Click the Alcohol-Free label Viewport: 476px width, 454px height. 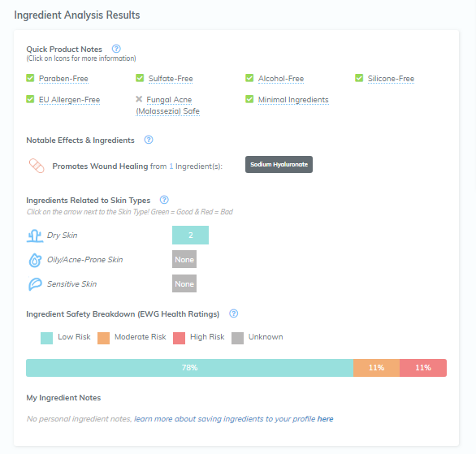281,78
